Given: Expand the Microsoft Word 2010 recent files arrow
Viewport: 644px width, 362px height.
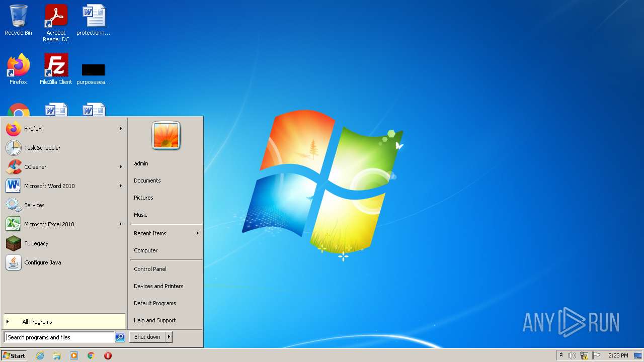Looking at the screenshot, I should 121,186.
